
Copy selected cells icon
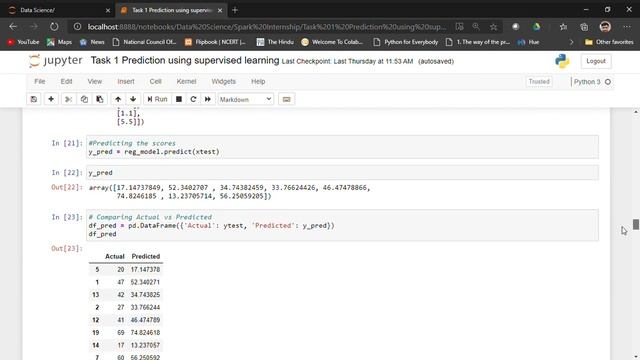pos(84,99)
